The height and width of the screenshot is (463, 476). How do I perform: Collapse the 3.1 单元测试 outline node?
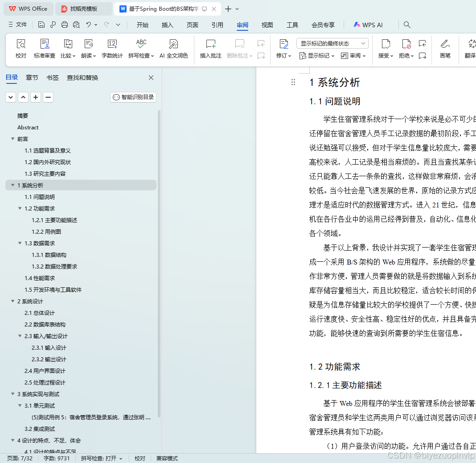tap(20, 405)
